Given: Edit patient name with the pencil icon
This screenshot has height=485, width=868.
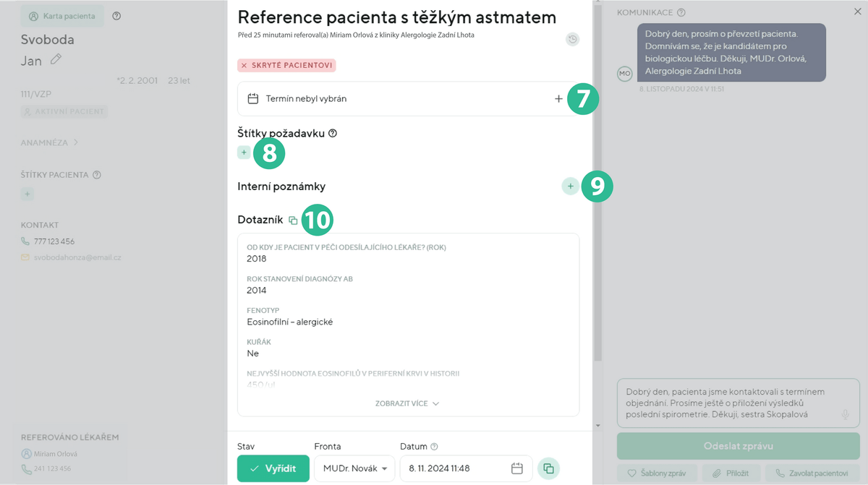Looking at the screenshot, I should (x=56, y=59).
